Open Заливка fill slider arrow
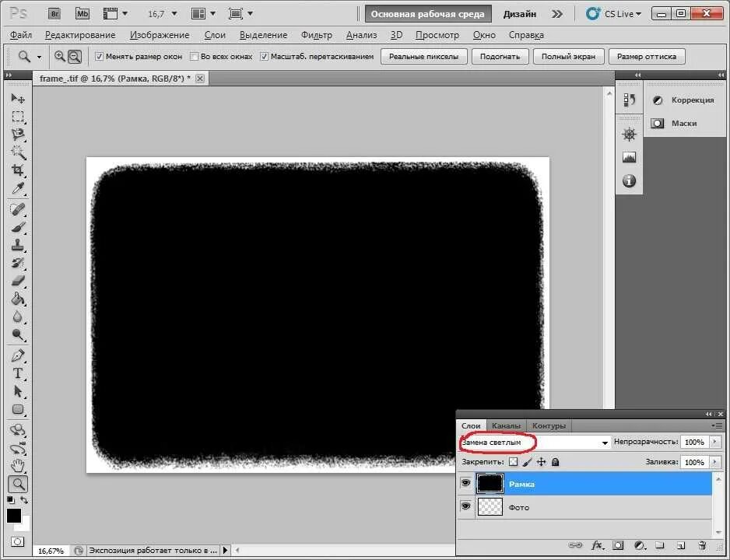 click(x=714, y=462)
